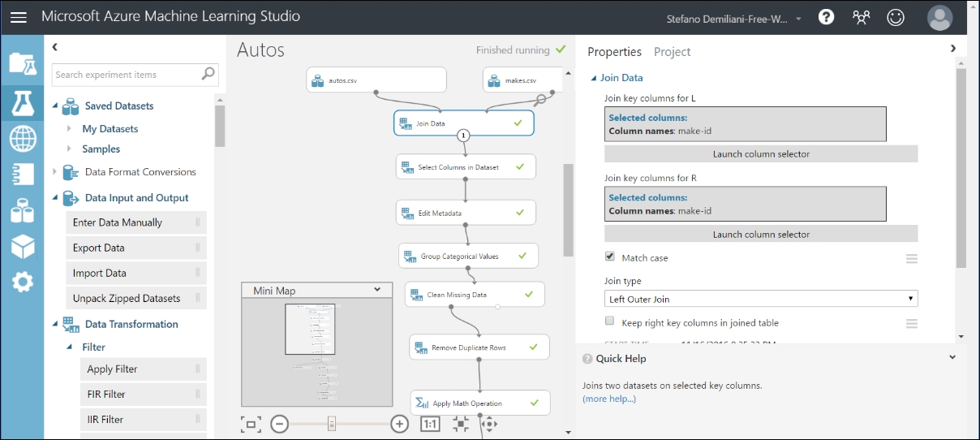
Task: Open the community people icon in header
Action: click(861, 17)
